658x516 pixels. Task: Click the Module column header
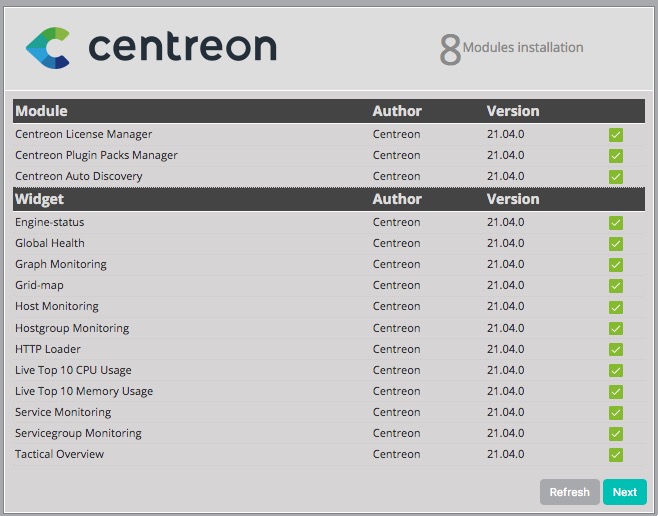(42, 111)
